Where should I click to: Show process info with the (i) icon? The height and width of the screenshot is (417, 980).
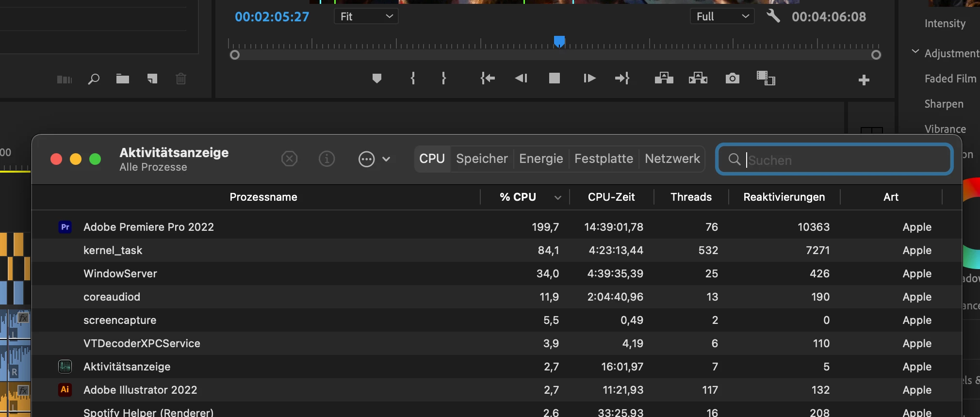click(327, 159)
